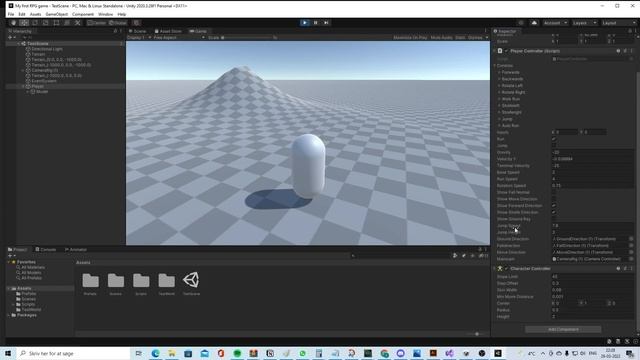Viewport: 640px width, 360px height.
Task: Click the Hierarchy add plus icon
Action: click(x=10, y=37)
